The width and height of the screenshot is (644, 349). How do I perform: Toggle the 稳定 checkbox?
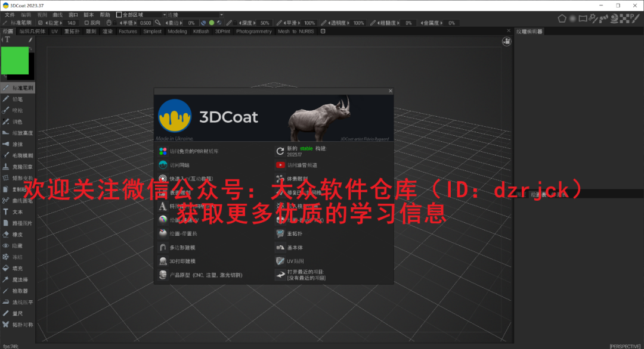point(41,23)
